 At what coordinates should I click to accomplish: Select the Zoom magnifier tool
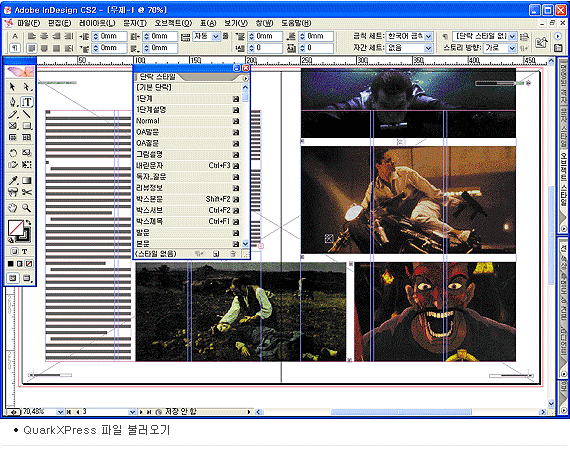[x=27, y=208]
